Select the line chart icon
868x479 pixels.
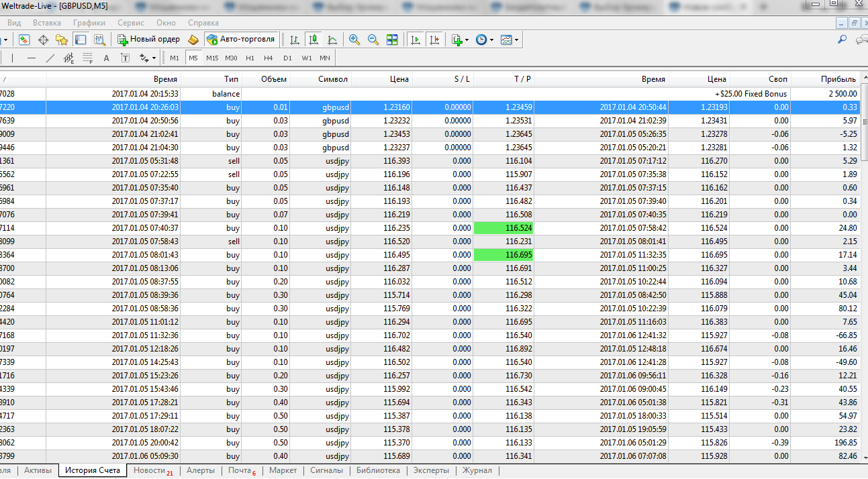[x=332, y=40]
